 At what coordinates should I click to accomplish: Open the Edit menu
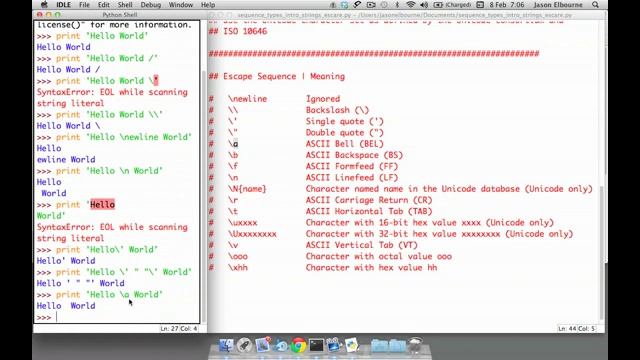104,5
